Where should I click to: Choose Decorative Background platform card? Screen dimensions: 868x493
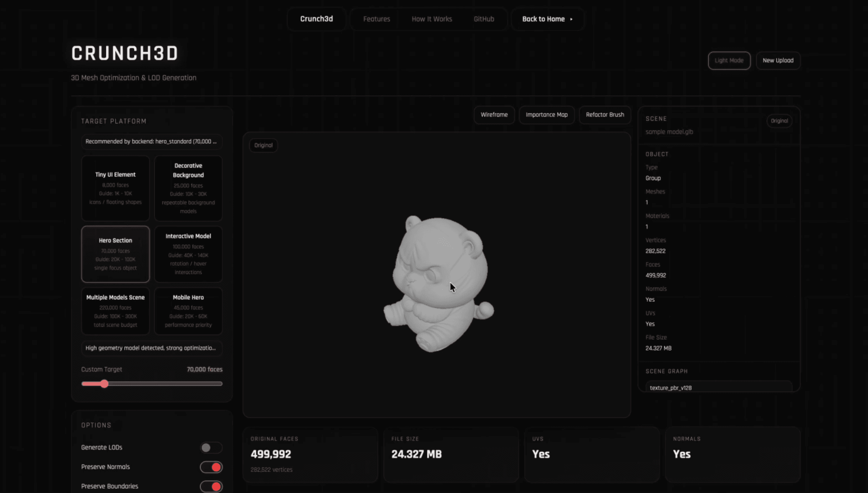pyautogui.click(x=188, y=188)
